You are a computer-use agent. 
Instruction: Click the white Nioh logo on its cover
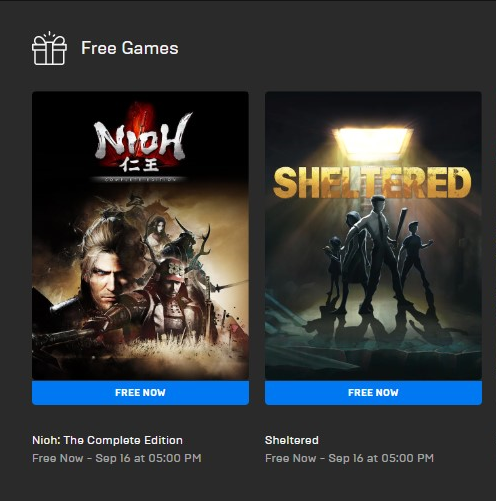click(x=142, y=137)
